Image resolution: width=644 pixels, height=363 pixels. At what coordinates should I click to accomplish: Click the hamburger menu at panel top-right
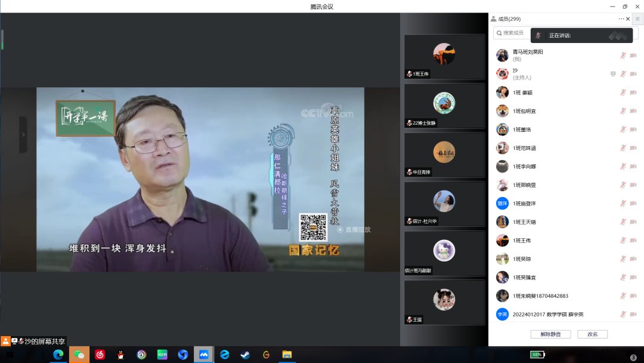click(637, 19)
